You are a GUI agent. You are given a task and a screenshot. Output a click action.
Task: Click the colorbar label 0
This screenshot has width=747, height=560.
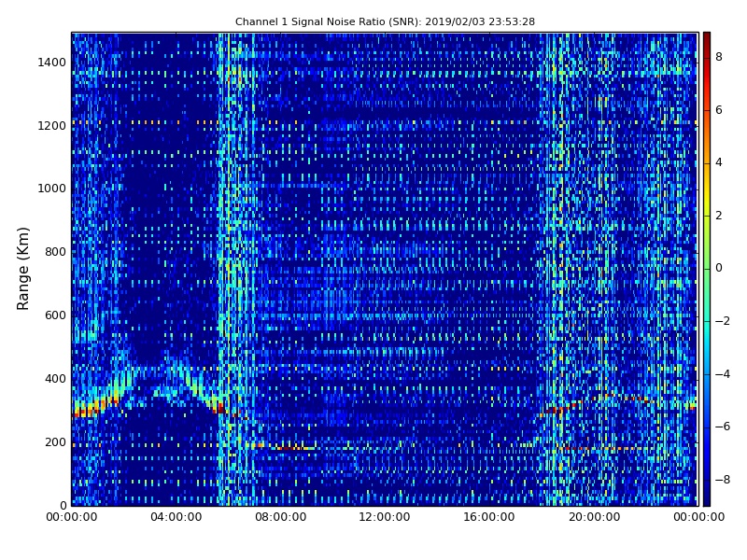point(719,268)
